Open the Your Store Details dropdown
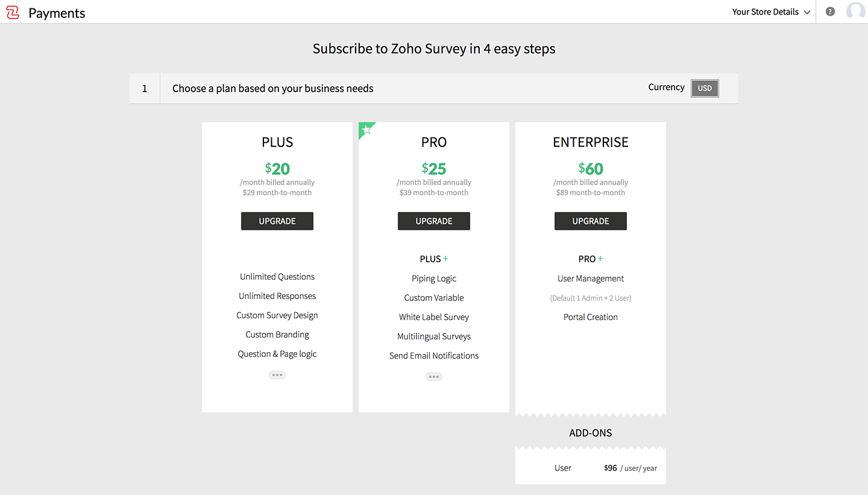868x495 pixels. tap(771, 12)
